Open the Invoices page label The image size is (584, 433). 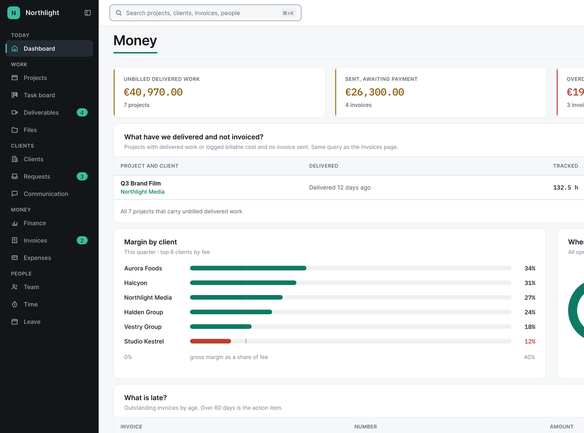pyautogui.click(x=35, y=241)
